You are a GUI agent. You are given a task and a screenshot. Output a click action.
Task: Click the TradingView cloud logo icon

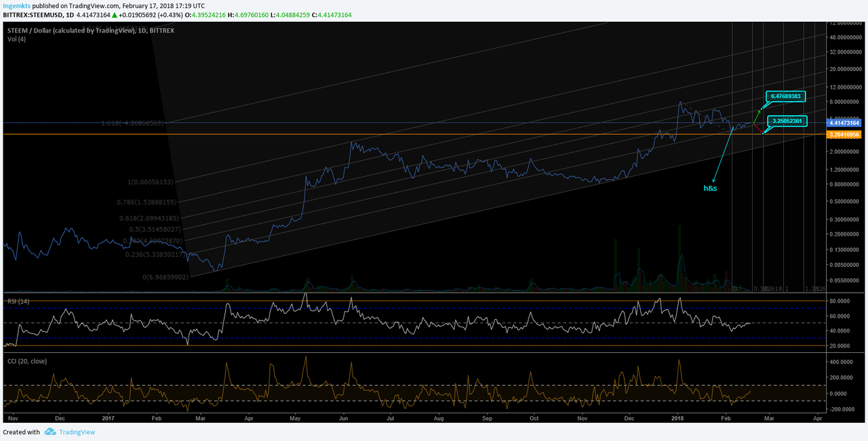pyautogui.click(x=50, y=432)
